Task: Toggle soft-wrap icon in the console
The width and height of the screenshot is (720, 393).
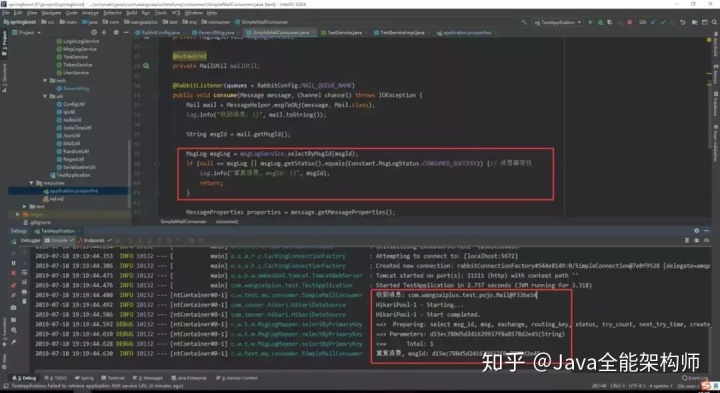Action: click(x=24, y=273)
